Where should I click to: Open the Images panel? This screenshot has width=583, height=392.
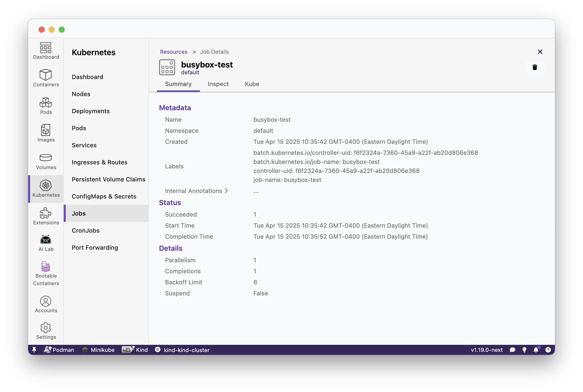coord(46,133)
